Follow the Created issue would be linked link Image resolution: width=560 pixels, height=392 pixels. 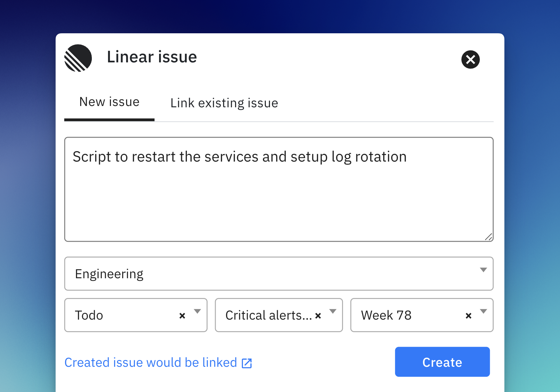(151, 363)
